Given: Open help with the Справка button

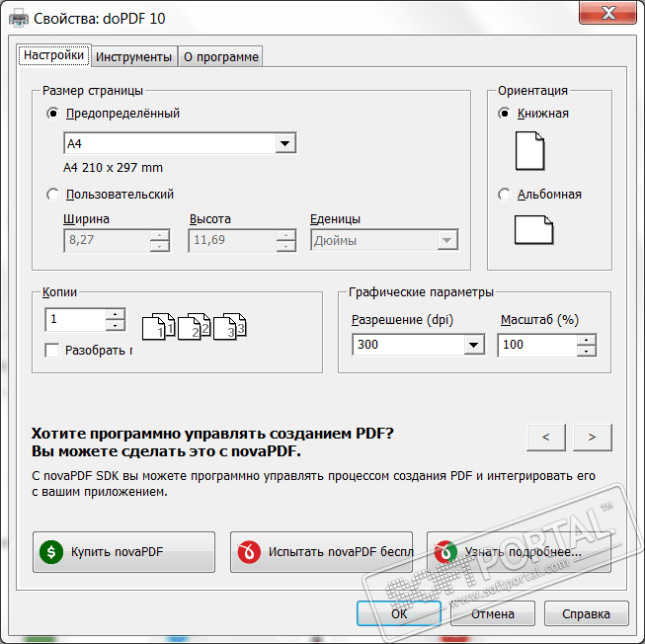Looking at the screenshot, I should pyautogui.click(x=587, y=613).
